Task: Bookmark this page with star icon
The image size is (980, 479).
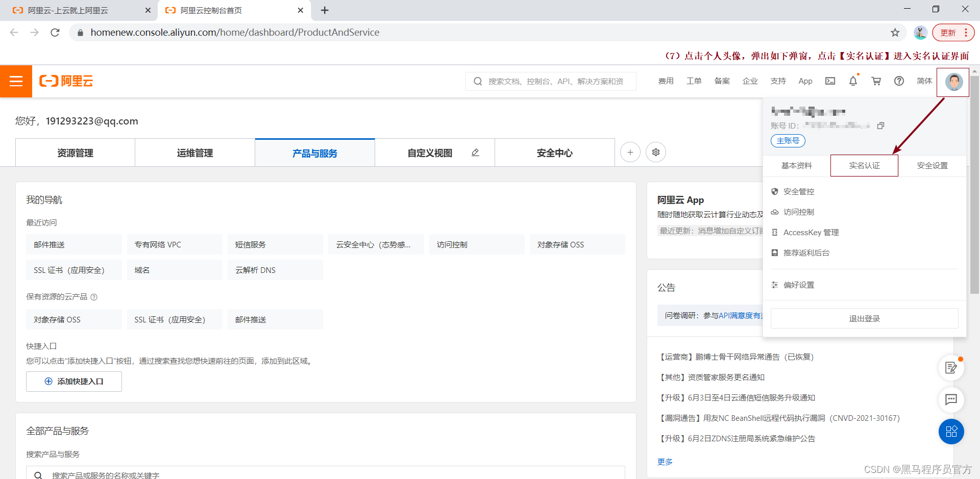Action: tap(895, 33)
